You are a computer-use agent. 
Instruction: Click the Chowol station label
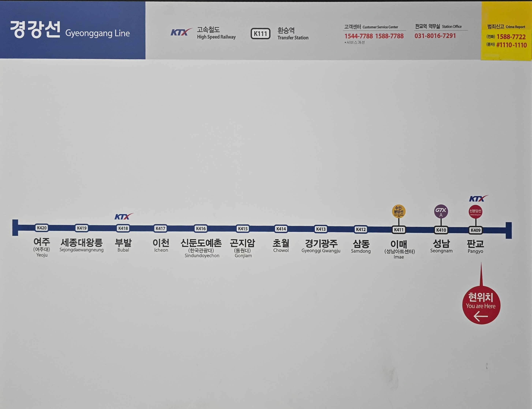[x=281, y=244]
